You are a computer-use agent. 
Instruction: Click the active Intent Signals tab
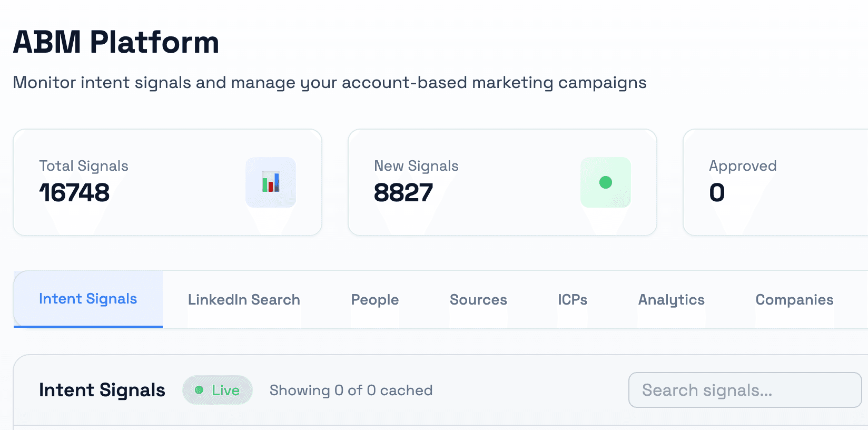tap(87, 299)
